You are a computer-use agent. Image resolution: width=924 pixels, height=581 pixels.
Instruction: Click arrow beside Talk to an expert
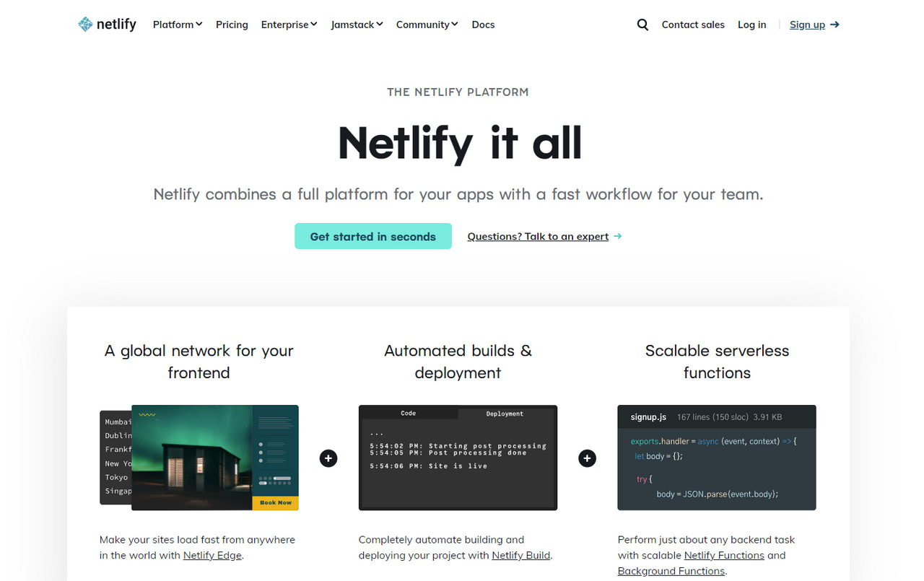pyautogui.click(x=617, y=236)
